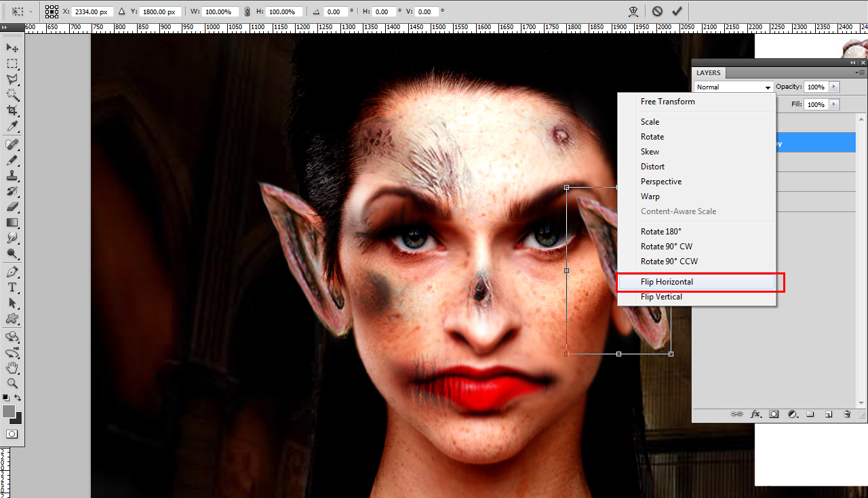Image resolution: width=868 pixels, height=498 pixels.
Task: Select the Healing Brush tool
Action: point(12,144)
